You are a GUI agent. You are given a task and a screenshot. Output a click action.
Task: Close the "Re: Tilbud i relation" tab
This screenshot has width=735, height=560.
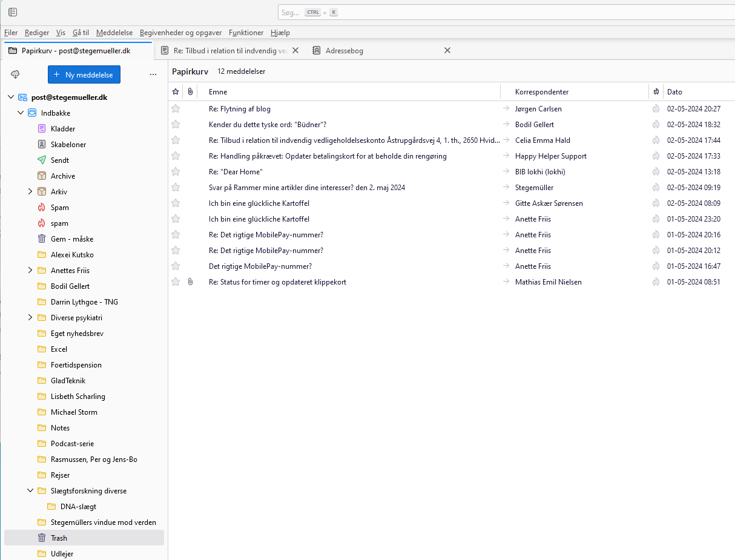pos(295,51)
